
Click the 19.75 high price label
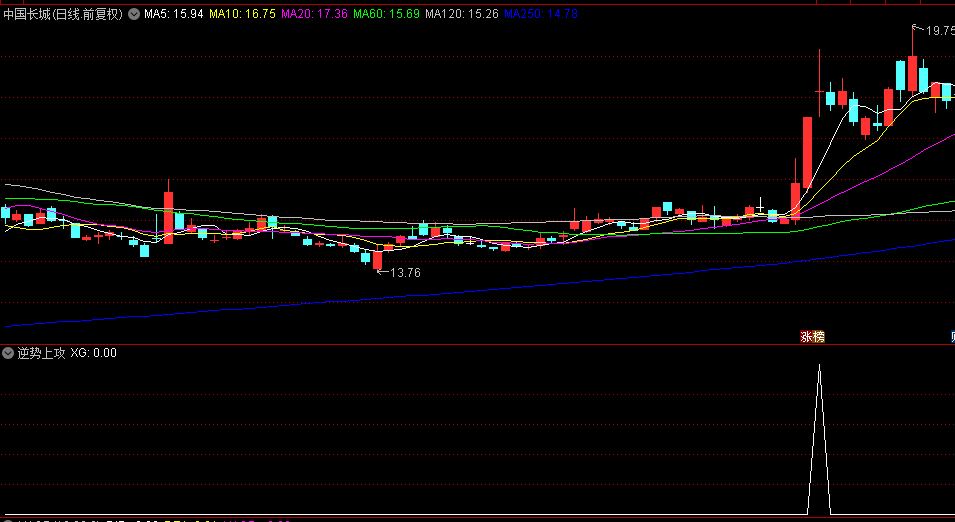(940, 30)
